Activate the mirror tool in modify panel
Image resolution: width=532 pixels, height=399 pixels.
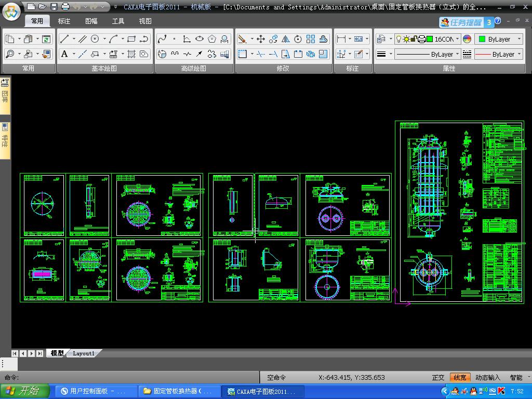pos(286,39)
